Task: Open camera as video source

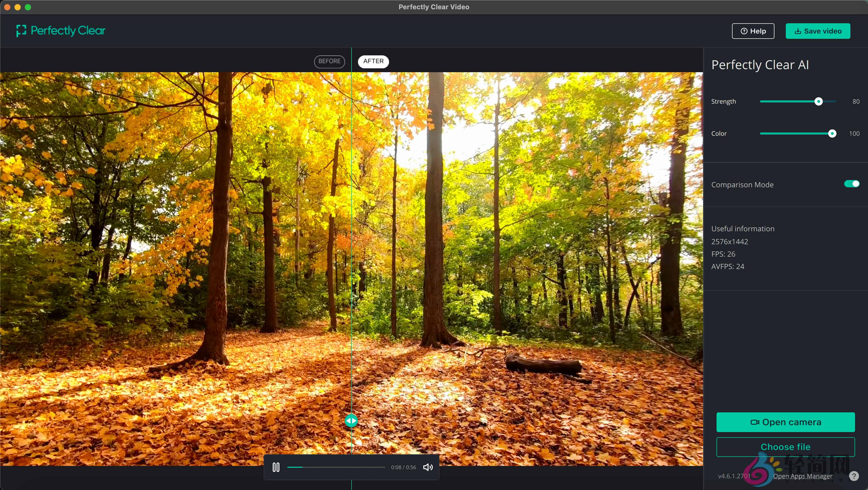Action: point(785,422)
